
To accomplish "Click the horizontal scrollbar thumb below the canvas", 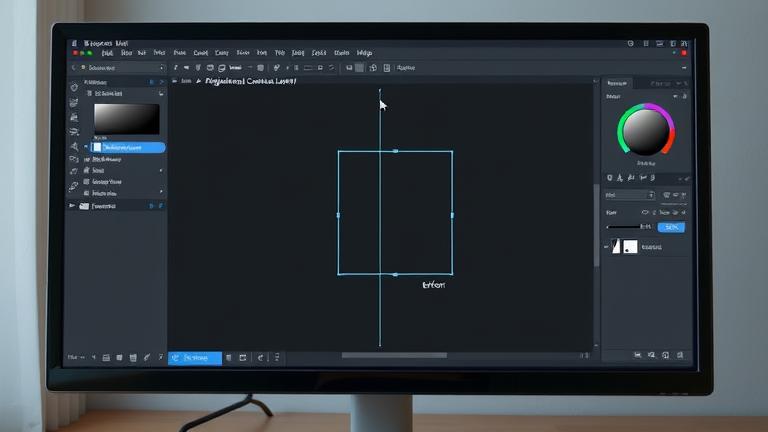I will coord(394,356).
